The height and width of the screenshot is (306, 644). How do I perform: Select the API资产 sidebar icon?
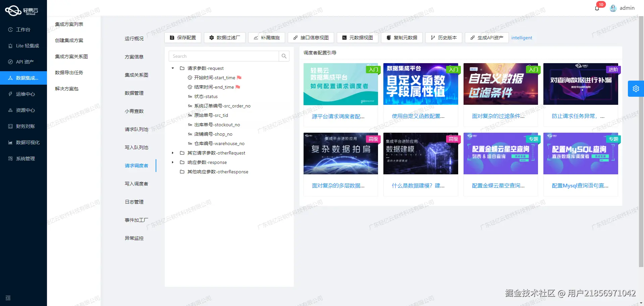(10, 61)
